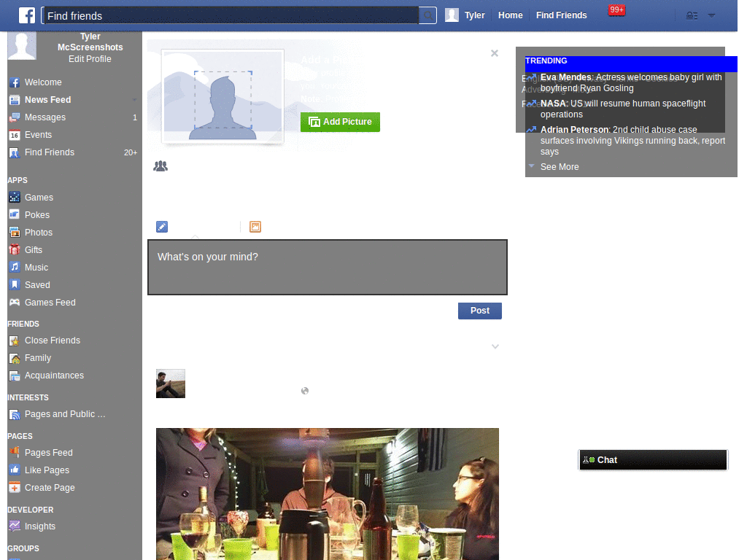Click the Facebook logo icon
Viewport: 747px width, 560px height.
click(27, 15)
